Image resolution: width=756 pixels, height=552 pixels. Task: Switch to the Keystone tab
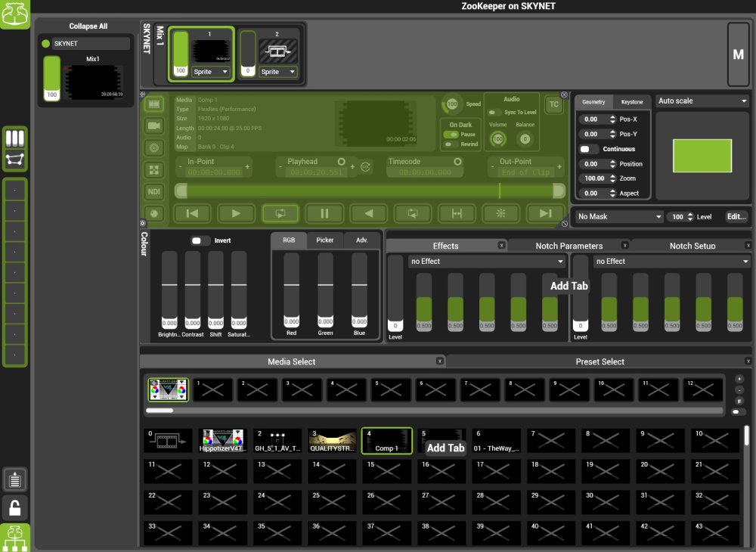point(631,101)
